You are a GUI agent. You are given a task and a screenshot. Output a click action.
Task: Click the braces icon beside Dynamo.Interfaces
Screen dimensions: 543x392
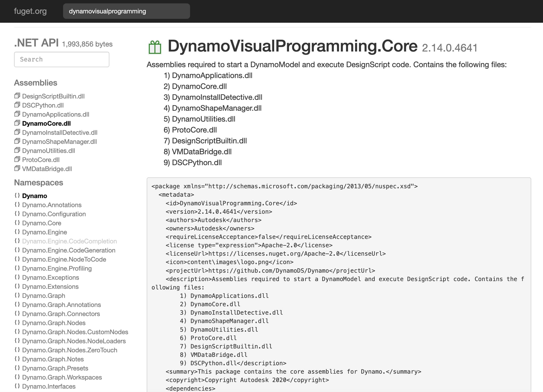pyautogui.click(x=17, y=386)
